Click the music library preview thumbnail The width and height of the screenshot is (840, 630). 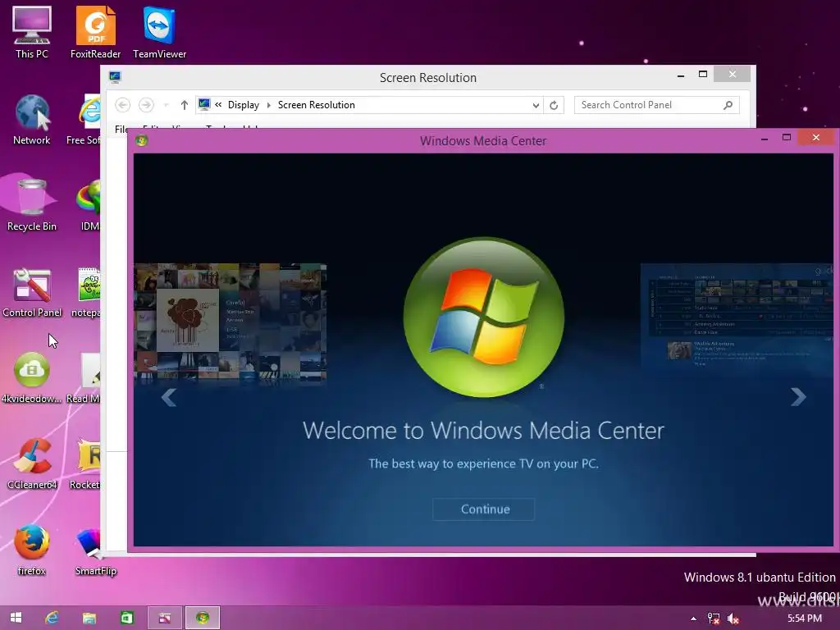click(231, 322)
